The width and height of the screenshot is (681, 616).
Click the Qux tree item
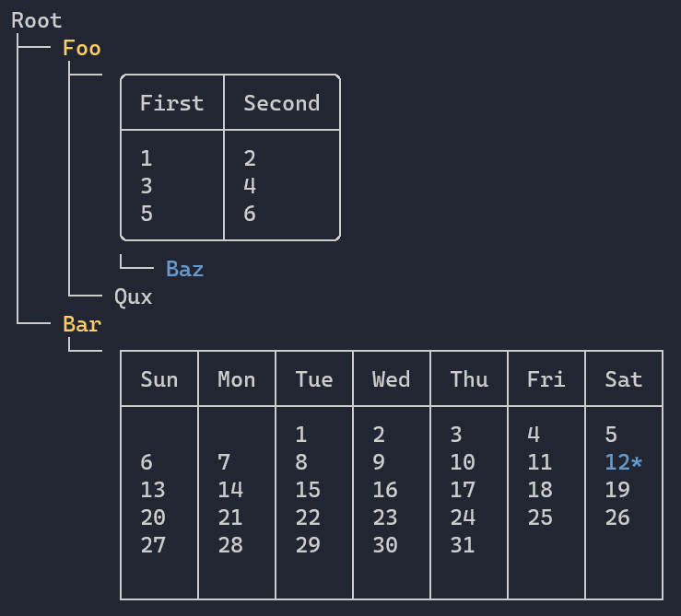(x=133, y=296)
